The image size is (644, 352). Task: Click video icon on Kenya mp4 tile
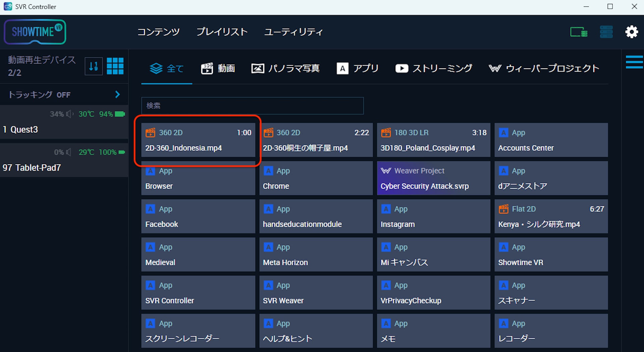click(503, 209)
